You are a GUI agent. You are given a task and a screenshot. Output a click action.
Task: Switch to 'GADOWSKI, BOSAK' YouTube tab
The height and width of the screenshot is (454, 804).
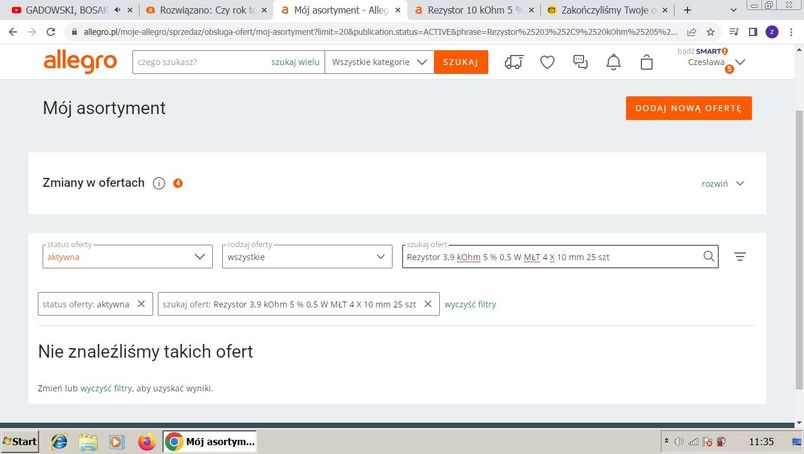click(60, 10)
